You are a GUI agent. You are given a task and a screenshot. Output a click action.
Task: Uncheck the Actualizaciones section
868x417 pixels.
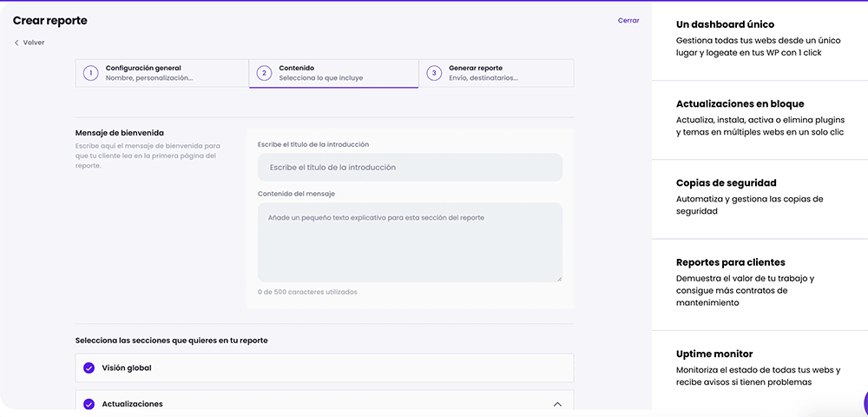tap(89, 404)
